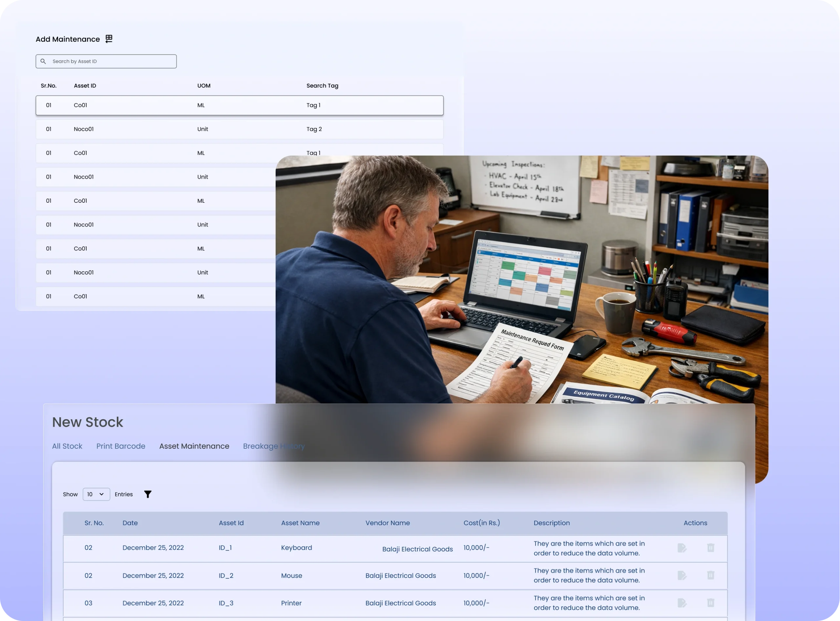Select the highlighted Co01 Tag 1 row
The width and height of the screenshot is (840, 621).
[x=240, y=105]
